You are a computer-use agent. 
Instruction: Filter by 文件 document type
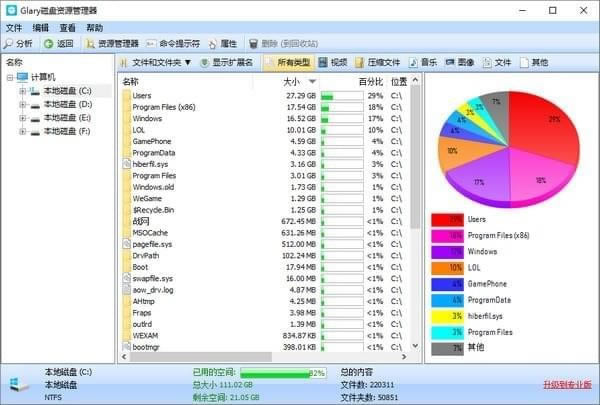click(x=497, y=62)
